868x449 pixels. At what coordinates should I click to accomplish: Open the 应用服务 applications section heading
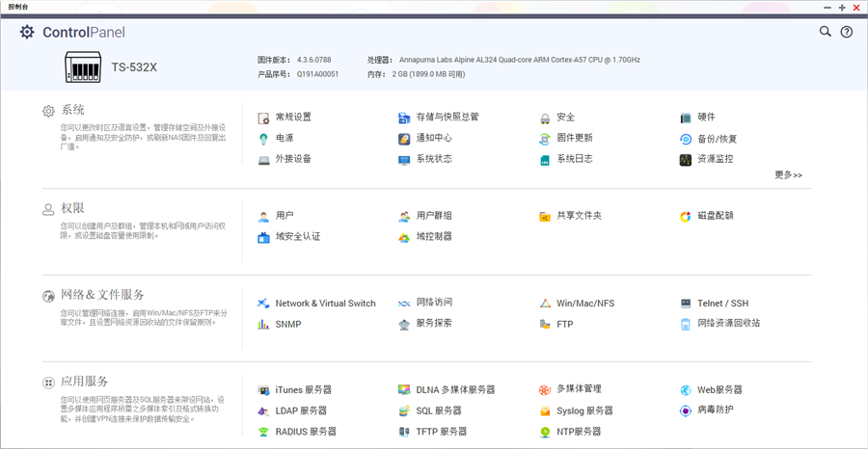point(85,382)
